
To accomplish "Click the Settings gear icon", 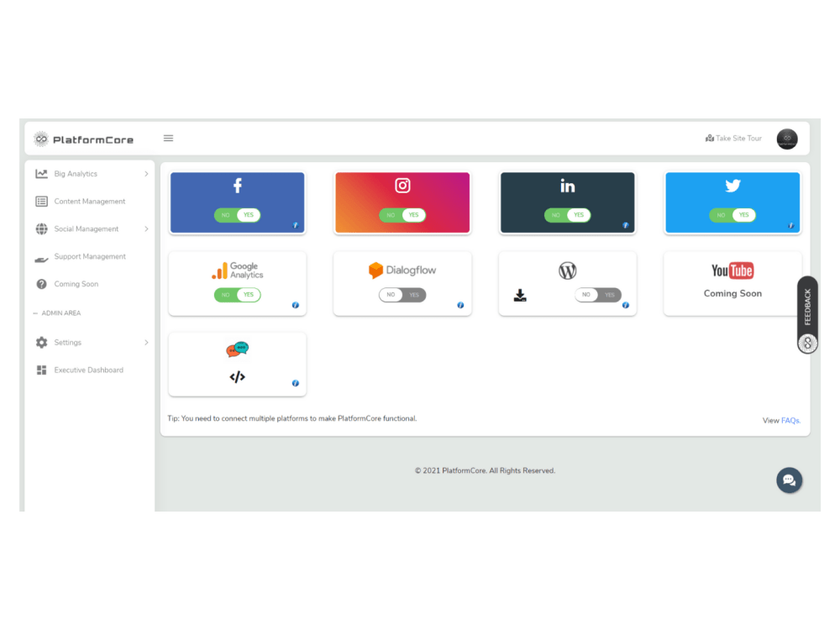I will 41,343.
